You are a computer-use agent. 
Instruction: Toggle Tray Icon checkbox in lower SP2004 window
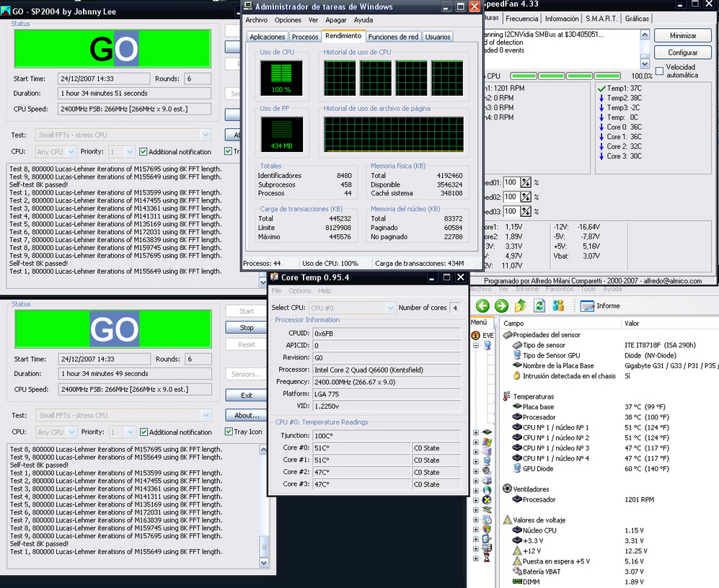pos(229,431)
